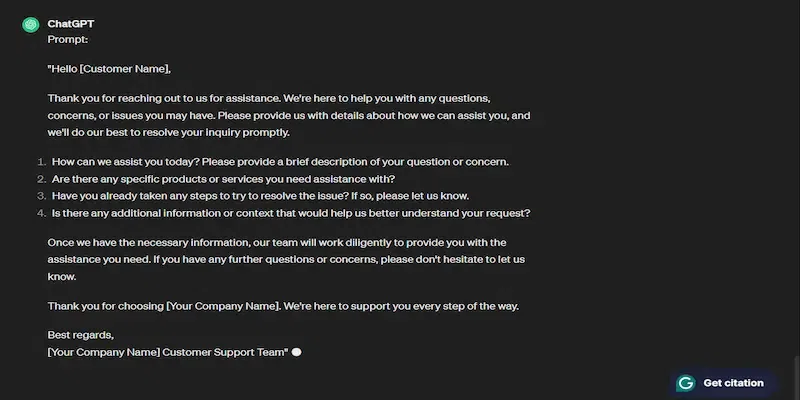Click the "Once we have the necessary information" paragraph
This screenshot has width=800, height=400.
(x=285, y=259)
